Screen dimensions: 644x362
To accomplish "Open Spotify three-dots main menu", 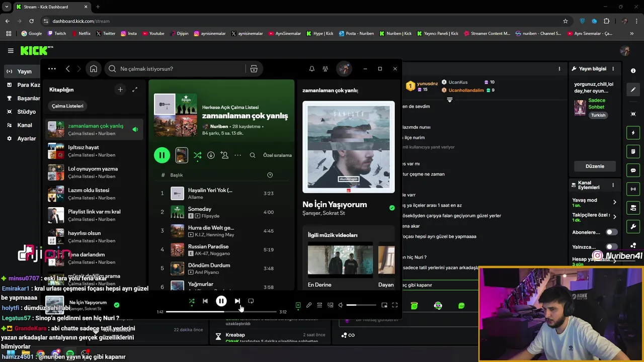I will point(52,69).
